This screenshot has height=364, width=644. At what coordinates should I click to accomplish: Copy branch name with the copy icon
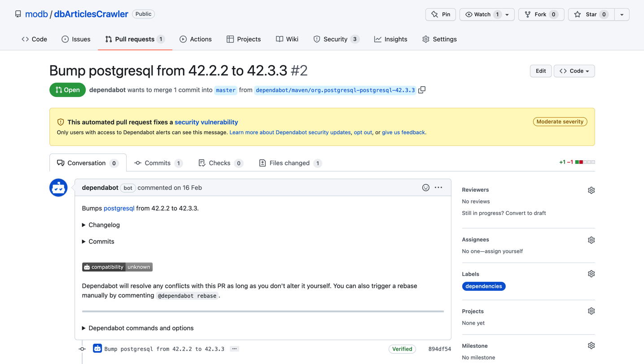pos(422,90)
